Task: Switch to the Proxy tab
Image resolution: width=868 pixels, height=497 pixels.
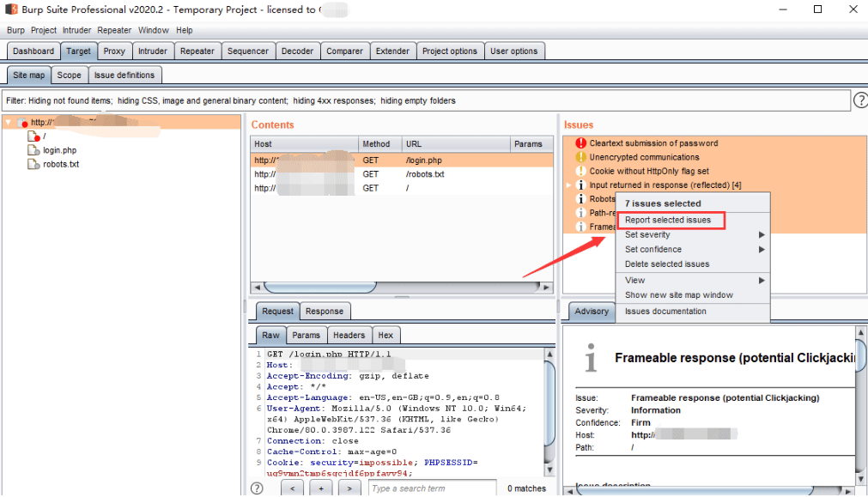Action: 114,51
